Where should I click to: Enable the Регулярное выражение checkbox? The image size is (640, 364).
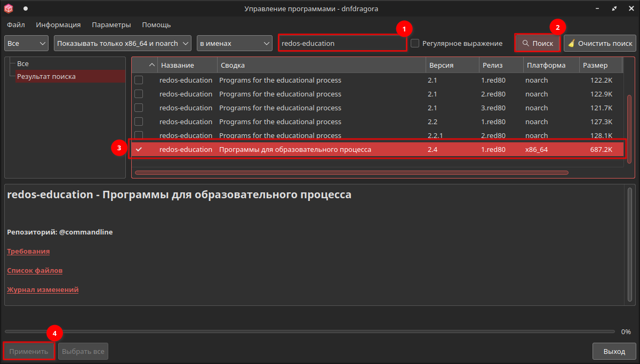click(415, 43)
